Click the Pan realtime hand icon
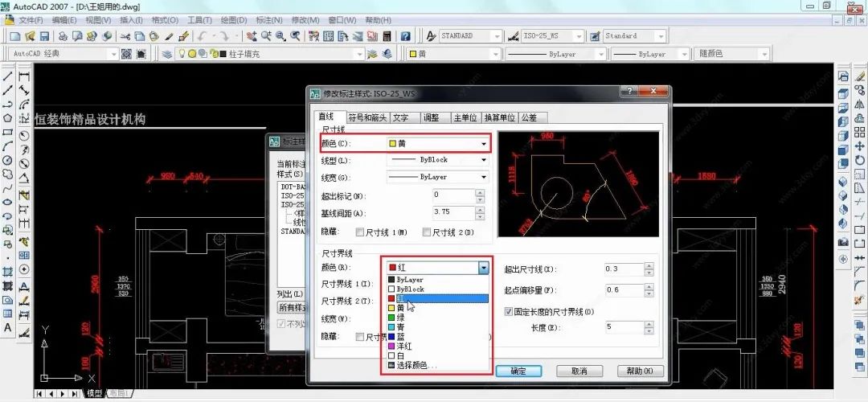 pos(252,36)
